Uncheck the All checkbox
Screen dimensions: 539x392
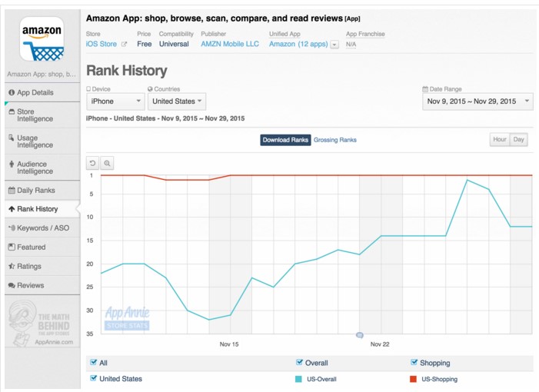93,362
